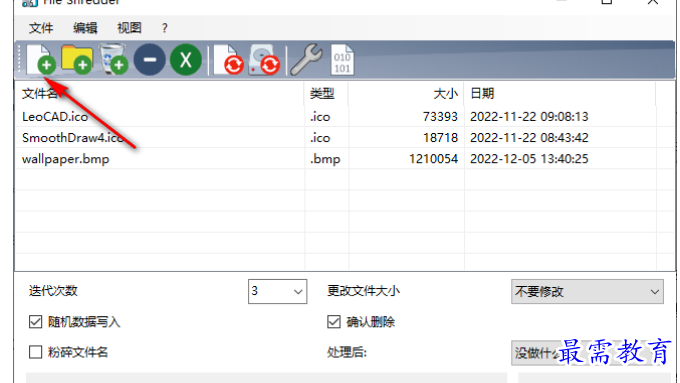Click the .ico type of LeoCAD row
Screen dimensions: 680x383
320,117
